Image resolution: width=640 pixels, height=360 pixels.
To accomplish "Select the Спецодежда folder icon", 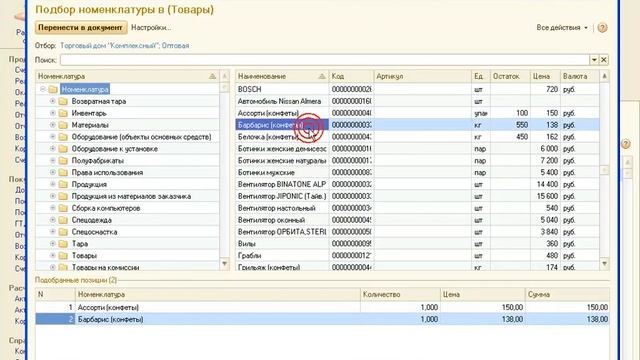I will coord(63,220).
